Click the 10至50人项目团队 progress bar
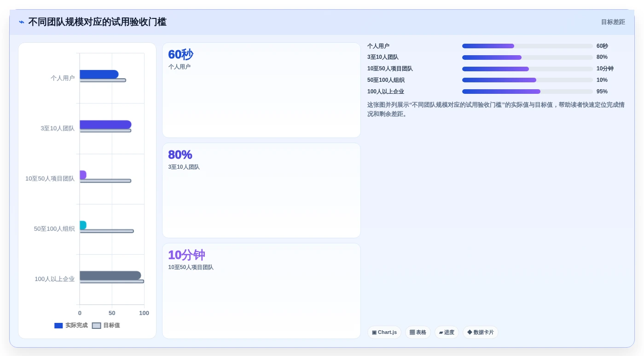Viewport: 644px width, 356px height. (x=528, y=69)
